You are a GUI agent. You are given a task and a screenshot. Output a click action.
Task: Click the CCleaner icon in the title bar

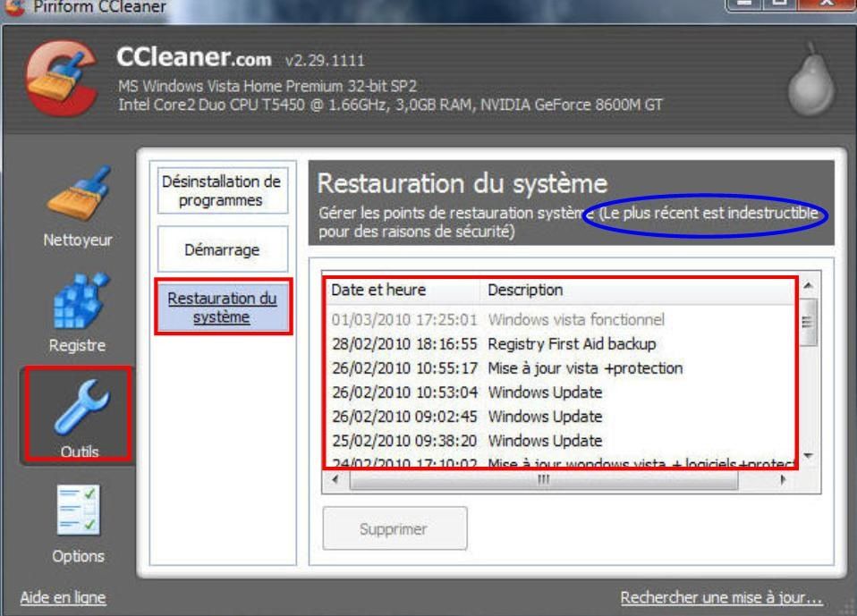click(x=14, y=6)
